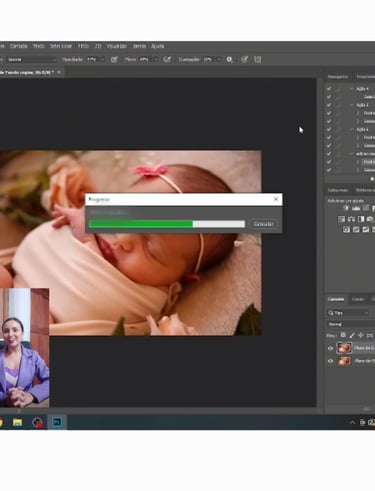Screen dimensions: 375x491
Task: Open the symmetry paint butterfly icon
Action: pos(258,60)
